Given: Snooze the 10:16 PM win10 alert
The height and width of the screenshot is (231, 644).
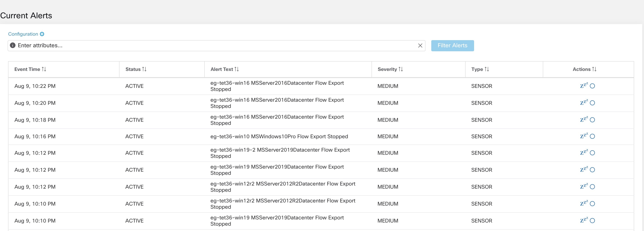Looking at the screenshot, I should [584, 136].
